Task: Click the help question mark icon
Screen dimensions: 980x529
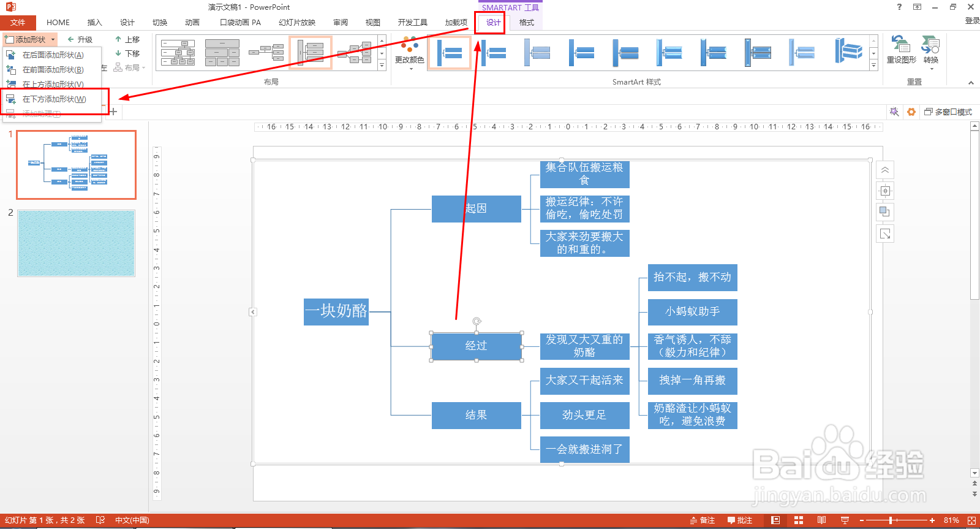Action: click(x=899, y=7)
